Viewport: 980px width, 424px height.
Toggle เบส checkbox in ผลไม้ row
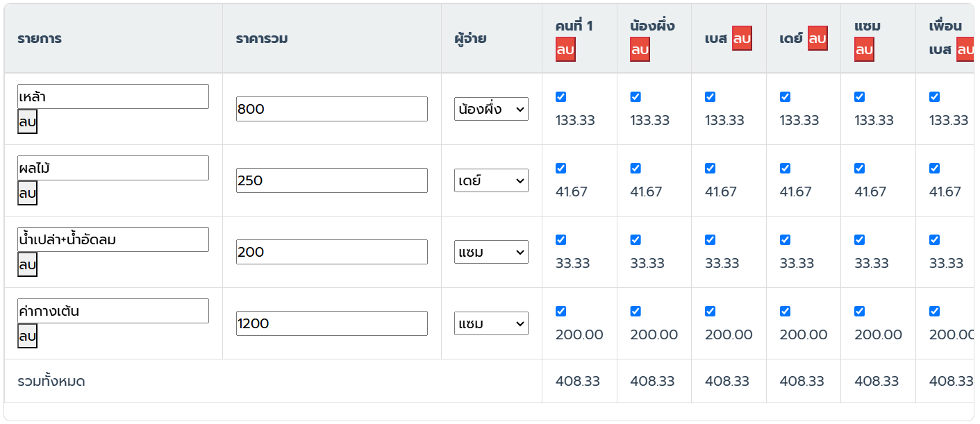click(x=710, y=169)
